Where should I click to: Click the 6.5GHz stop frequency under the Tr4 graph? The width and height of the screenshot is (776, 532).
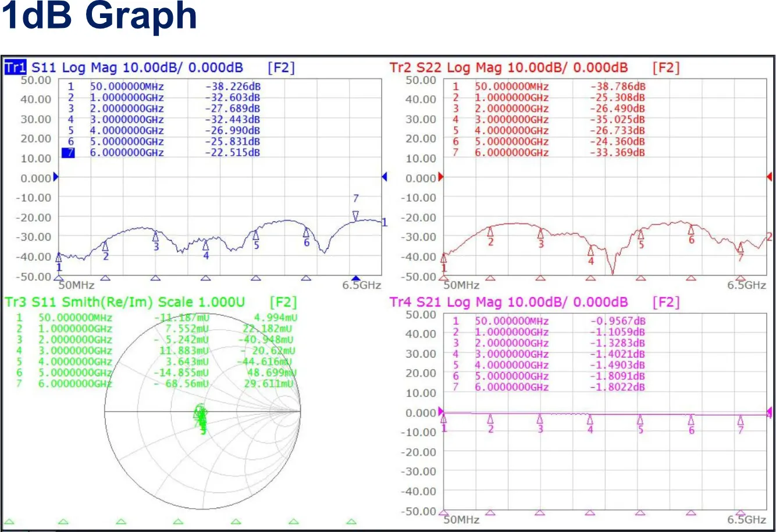pyautogui.click(x=747, y=519)
